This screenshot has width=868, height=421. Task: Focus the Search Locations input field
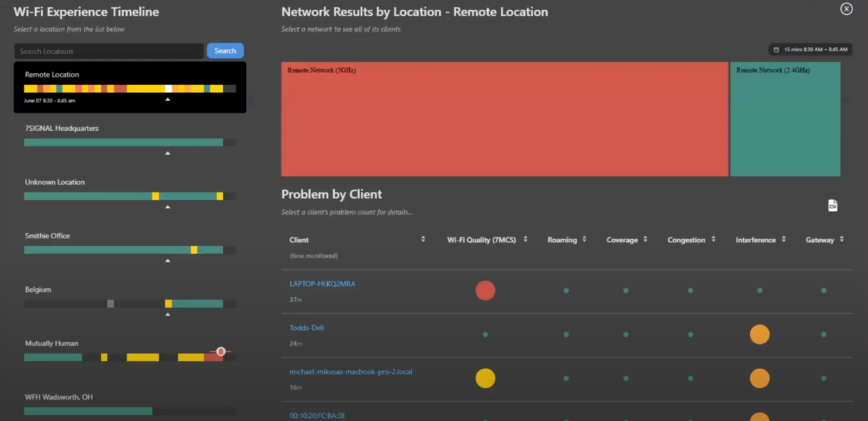pyautogui.click(x=108, y=51)
